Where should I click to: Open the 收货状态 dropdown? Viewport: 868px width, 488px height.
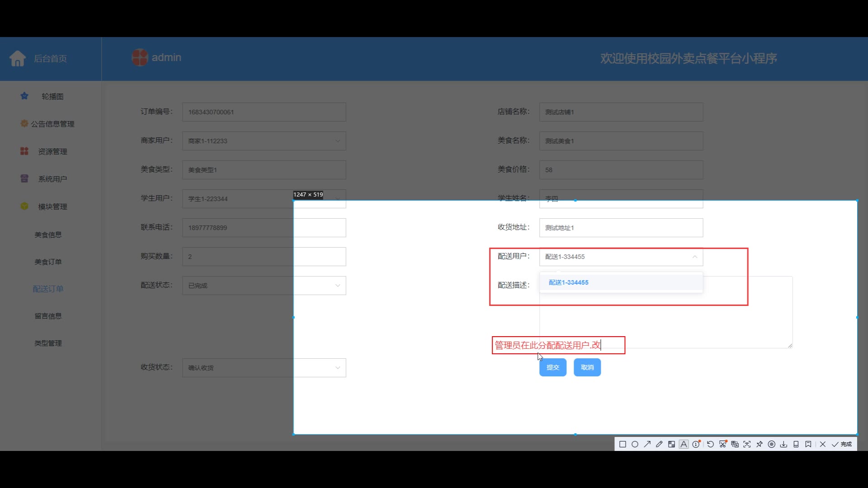pos(264,368)
